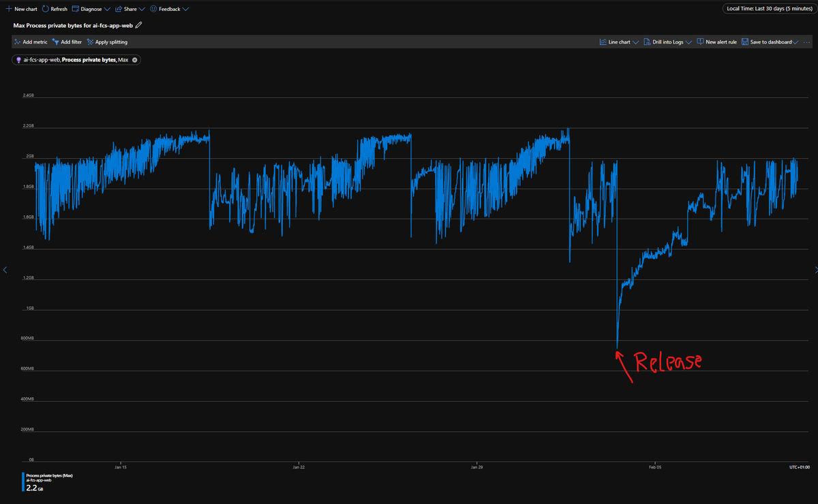
Task: Expand the Diagnose dropdown chevron
Action: coord(108,10)
